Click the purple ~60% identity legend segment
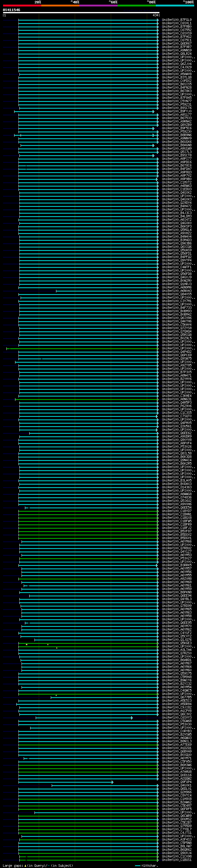Screen dimensions: 197x868 (x=99, y=6)
